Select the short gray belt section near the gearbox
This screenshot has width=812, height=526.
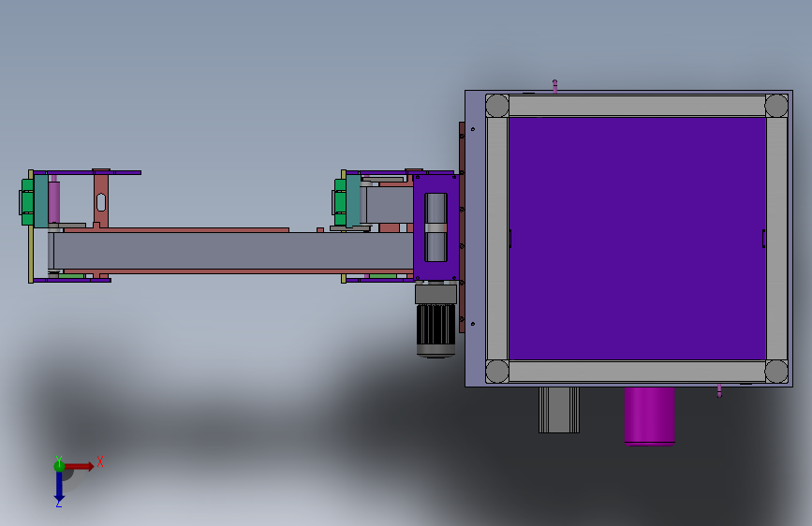coord(390,205)
